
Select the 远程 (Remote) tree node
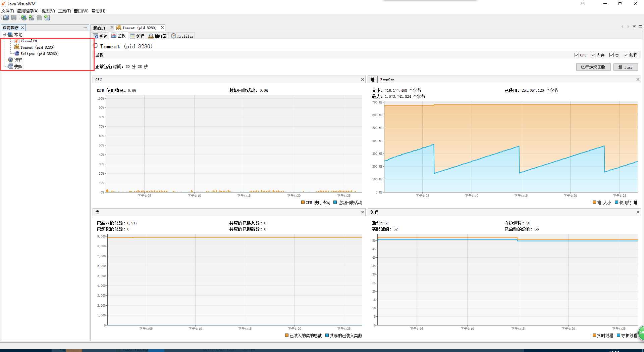tap(18, 60)
